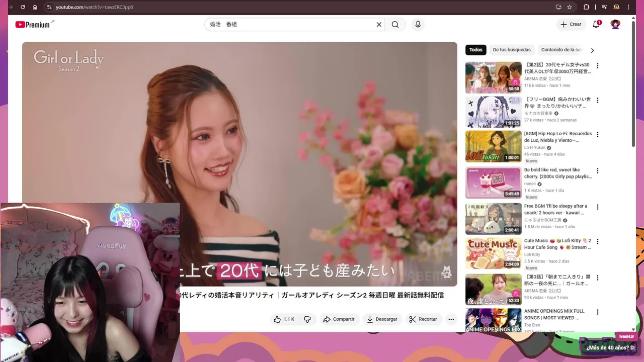644x362 pixels.
Task: Open Cute Music Lofi Kitty thumbnail
Action: click(494, 253)
